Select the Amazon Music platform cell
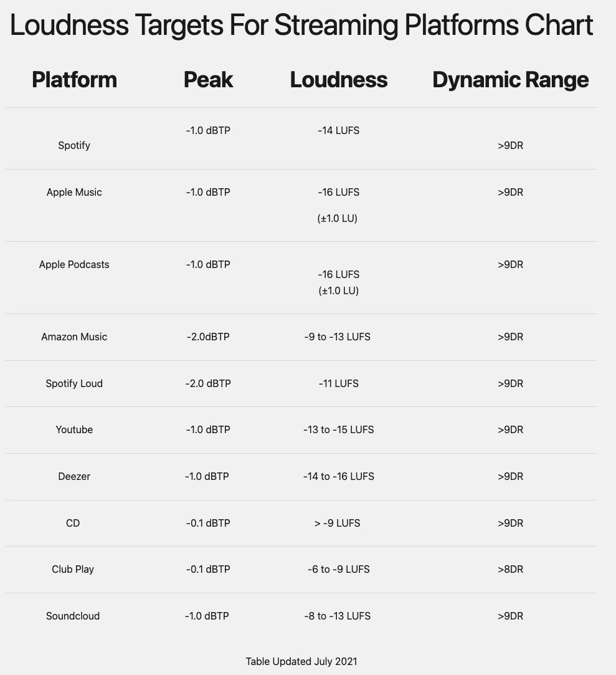Image resolution: width=616 pixels, height=675 pixels. coord(74,337)
